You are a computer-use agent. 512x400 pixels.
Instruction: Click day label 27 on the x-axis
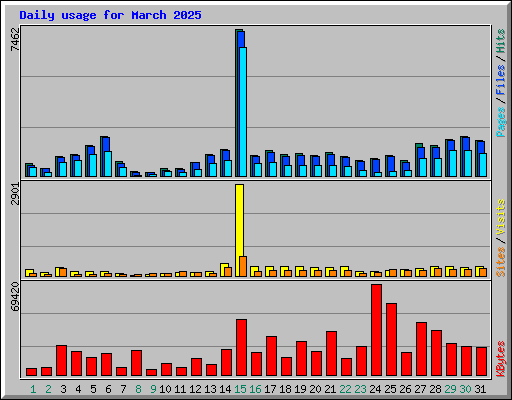point(420,389)
